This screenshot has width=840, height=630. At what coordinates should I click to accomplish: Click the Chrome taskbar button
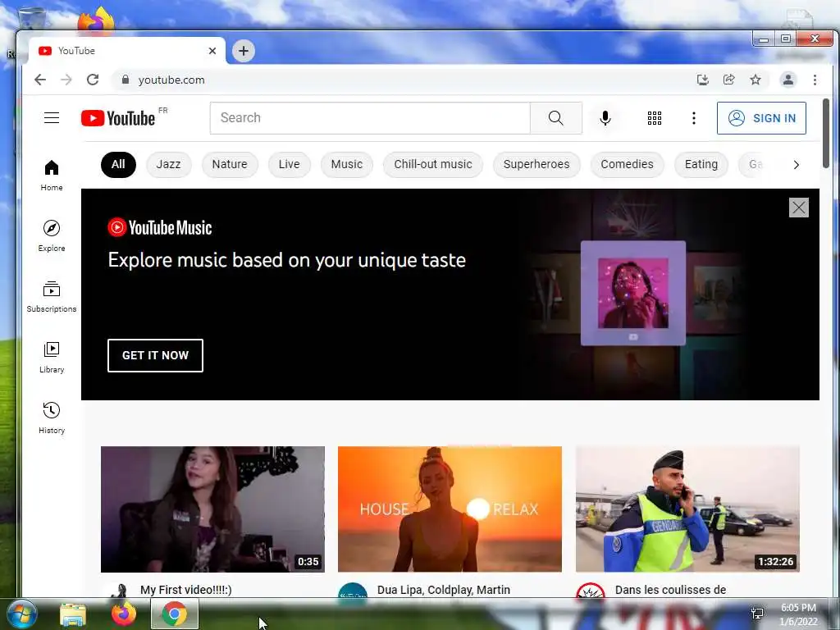[175, 614]
